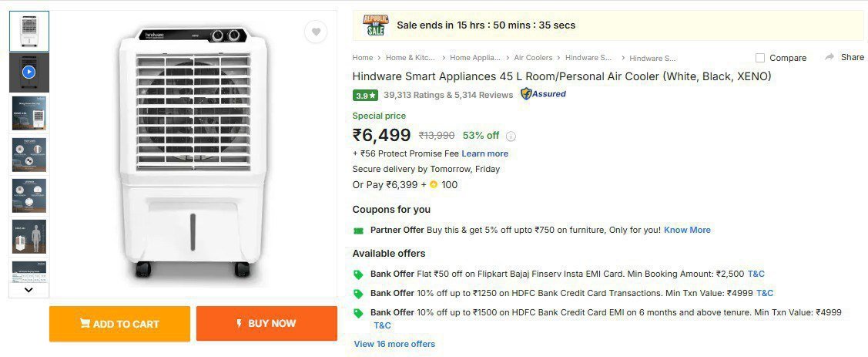Open T&C for Bajaj Finserv offer
Image resolution: width=868 pixels, height=357 pixels.
756,274
